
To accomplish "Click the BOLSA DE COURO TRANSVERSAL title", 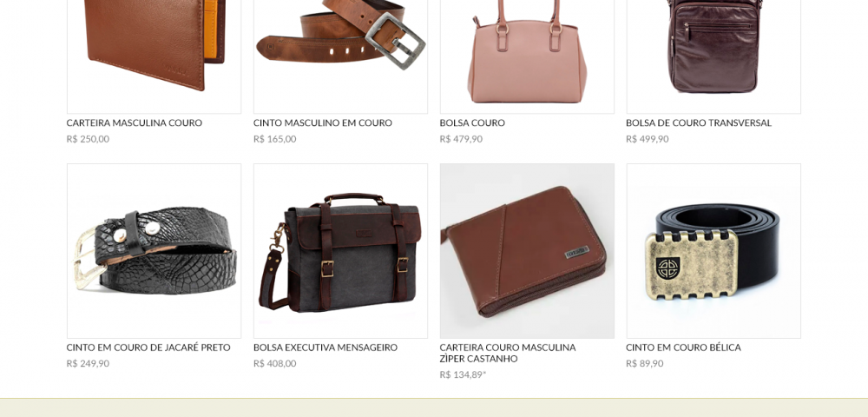I will [699, 123].
